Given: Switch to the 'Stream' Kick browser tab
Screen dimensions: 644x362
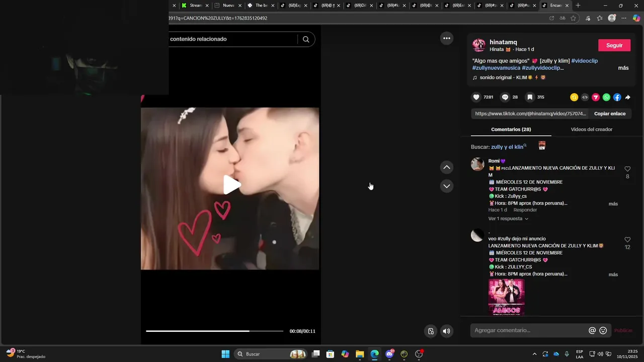Looking at the screenshot, I should [x=192, y=6].
